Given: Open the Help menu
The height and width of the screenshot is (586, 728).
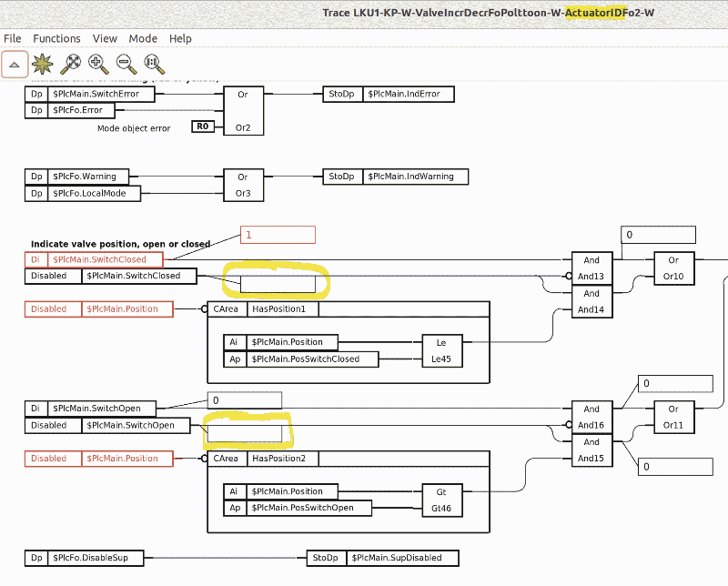Looking at the screenshot, I should coord(180,38).
